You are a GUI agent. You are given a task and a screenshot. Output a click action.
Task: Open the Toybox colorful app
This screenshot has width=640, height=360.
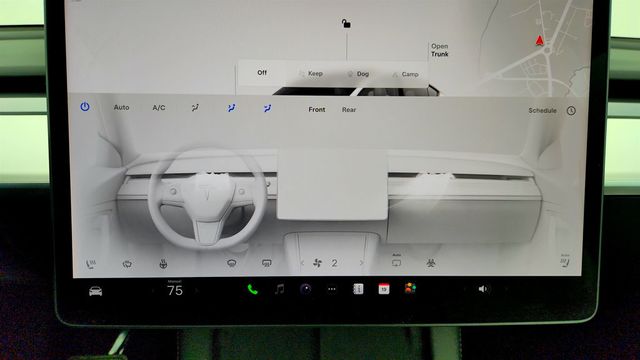pyautogui.click(x=410, y=289)
